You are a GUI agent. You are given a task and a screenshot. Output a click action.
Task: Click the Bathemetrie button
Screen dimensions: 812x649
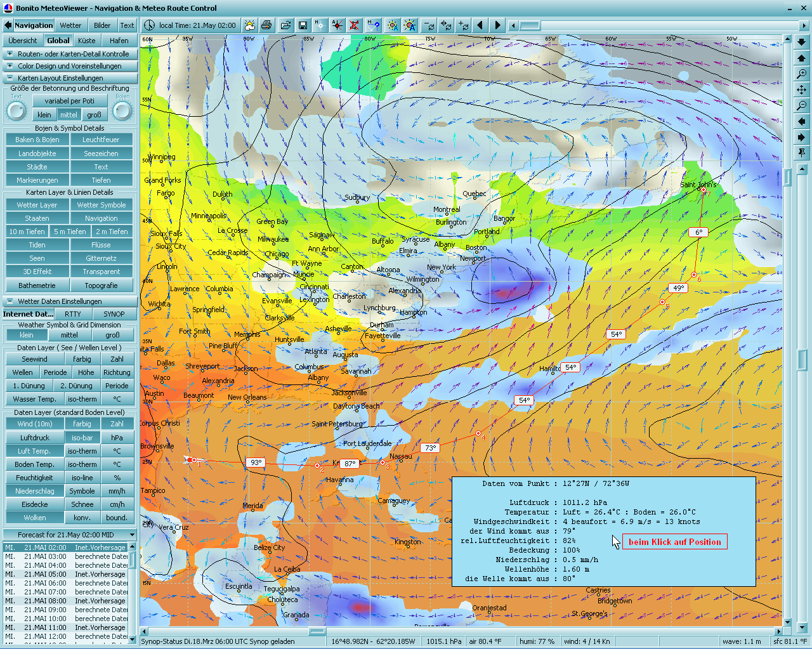(37, 285)
